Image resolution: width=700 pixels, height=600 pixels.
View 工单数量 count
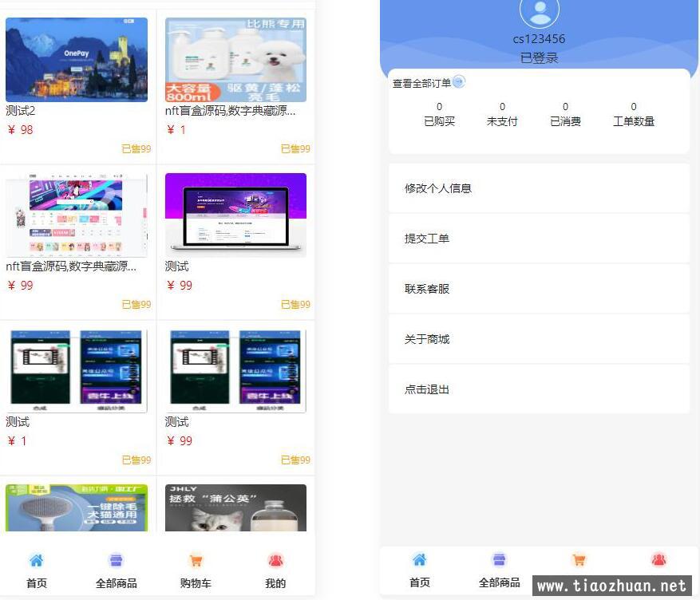click(634, 115)
